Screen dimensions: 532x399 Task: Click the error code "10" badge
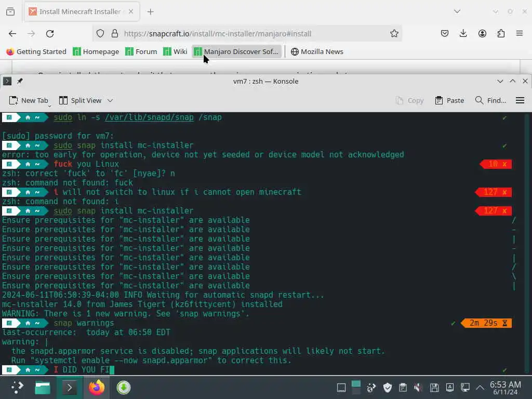point(496,164)
